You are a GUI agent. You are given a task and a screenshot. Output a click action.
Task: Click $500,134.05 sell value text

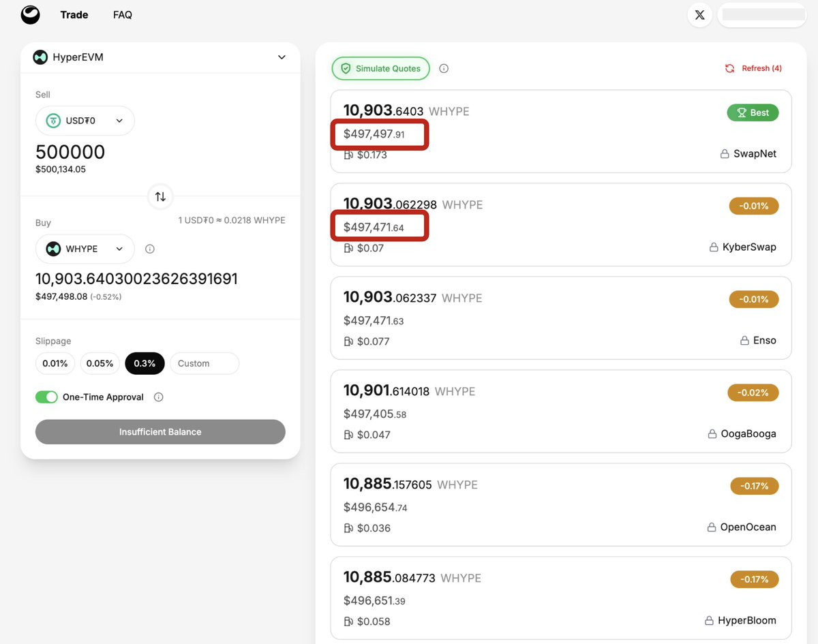[61, 169]
